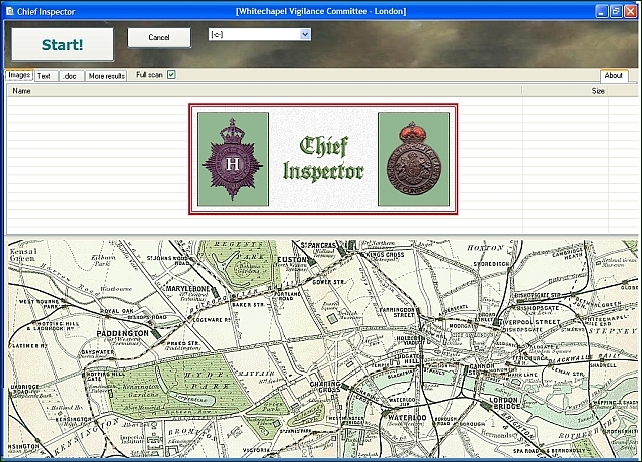Image resolution: width=642 pixels, height=462 pixels.
Task: Sort by the Name column header
Action: (264, 91)
